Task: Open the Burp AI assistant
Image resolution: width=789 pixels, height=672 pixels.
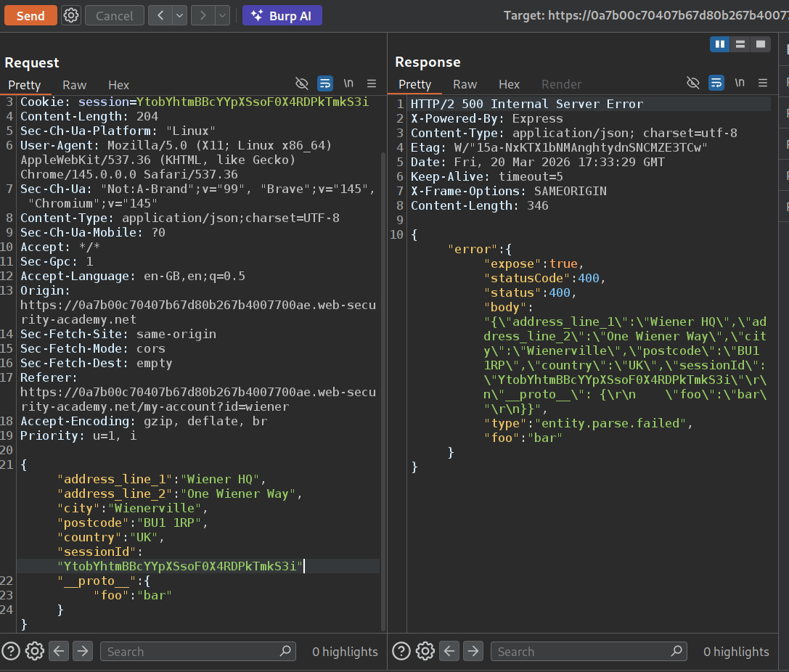Action: (282, 15)
